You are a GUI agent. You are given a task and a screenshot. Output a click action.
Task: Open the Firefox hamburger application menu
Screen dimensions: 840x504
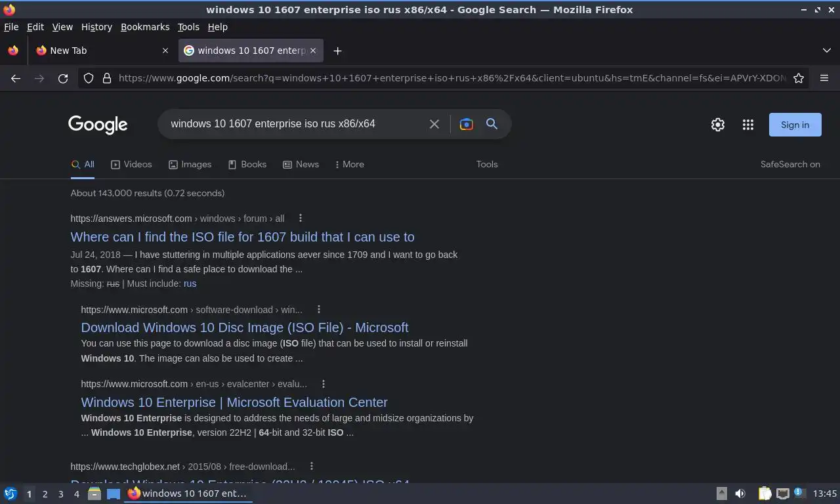pos(824,78)
